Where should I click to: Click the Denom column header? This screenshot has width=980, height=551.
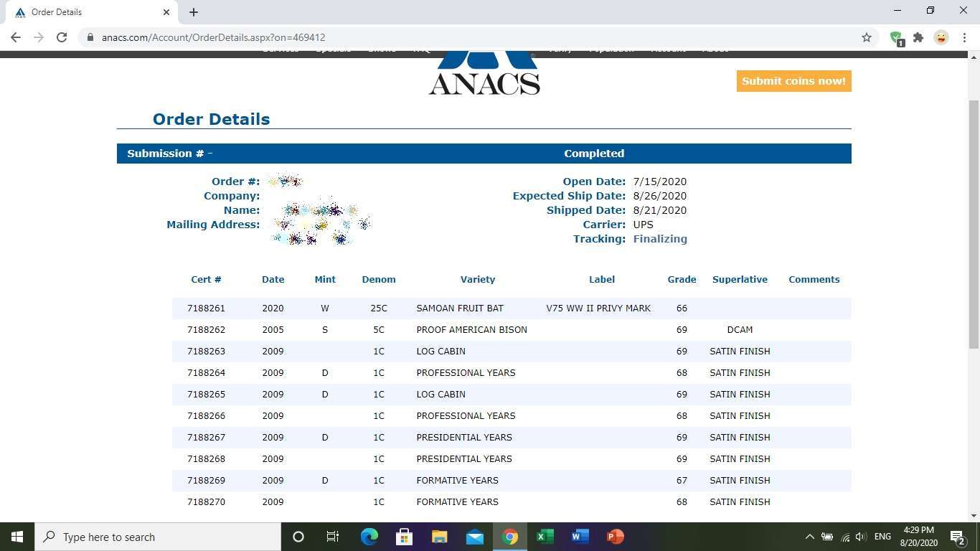379,280
